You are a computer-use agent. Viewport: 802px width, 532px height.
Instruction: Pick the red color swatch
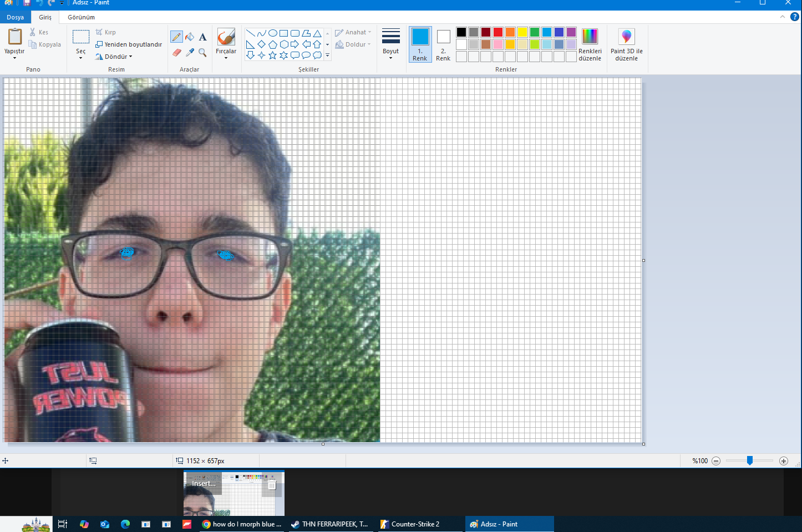tap(498, 32)
